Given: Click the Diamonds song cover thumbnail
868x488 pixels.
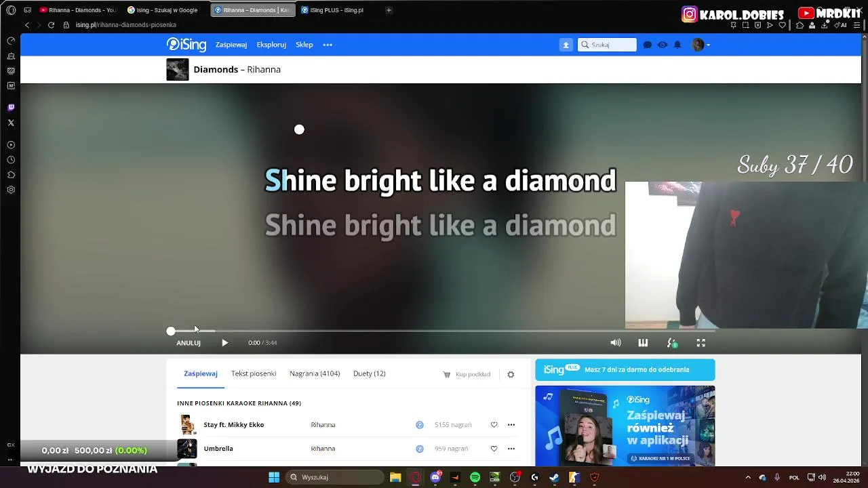Looking at the screenshot, I should [178, 69].
